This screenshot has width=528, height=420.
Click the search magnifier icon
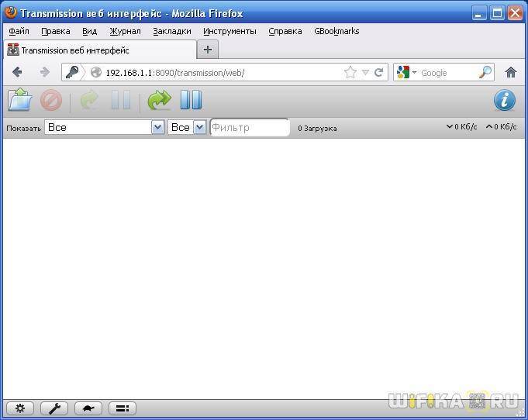[x=485, y=72]
